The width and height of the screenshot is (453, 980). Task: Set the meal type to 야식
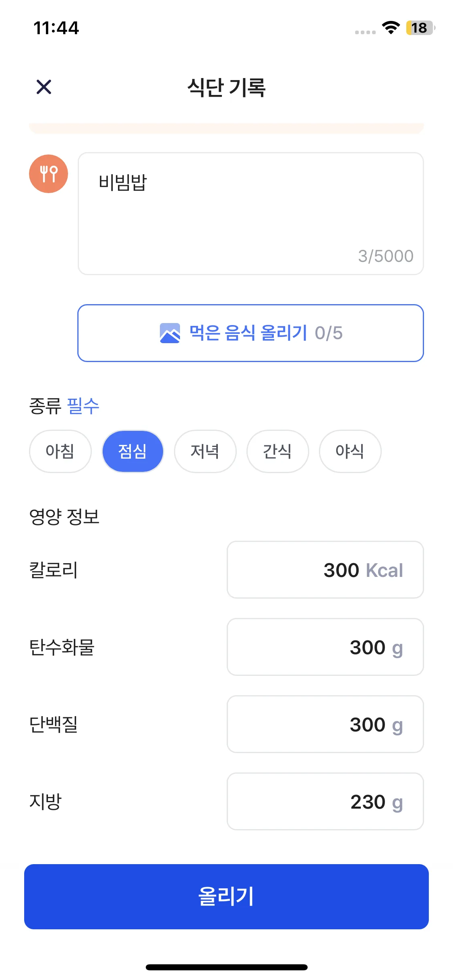[x=350, y=451]
